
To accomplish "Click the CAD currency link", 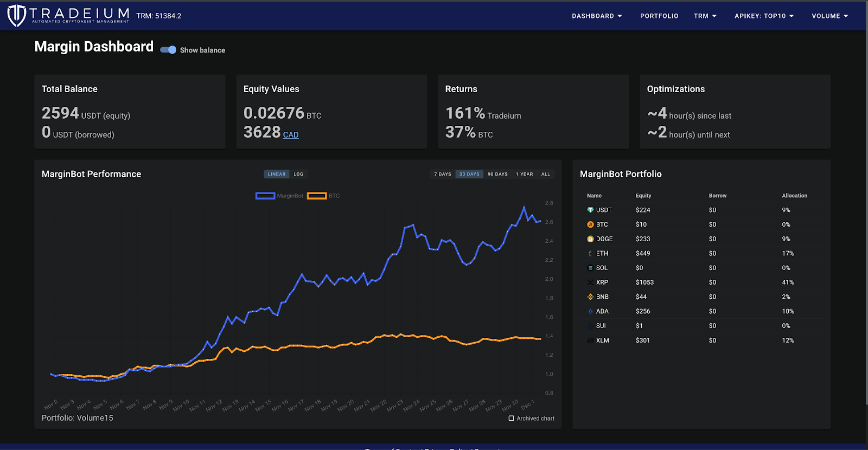I will pyautogui.click(x=291, y=135).
